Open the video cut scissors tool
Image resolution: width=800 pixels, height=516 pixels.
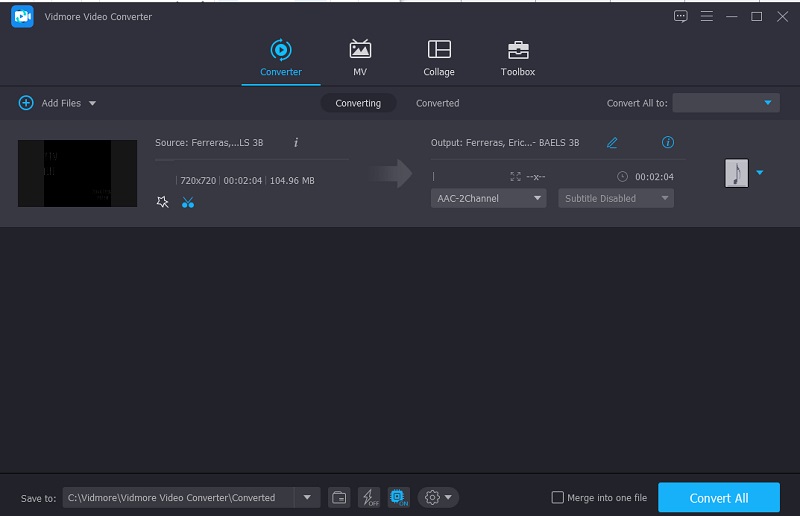[x=188, y=202]
